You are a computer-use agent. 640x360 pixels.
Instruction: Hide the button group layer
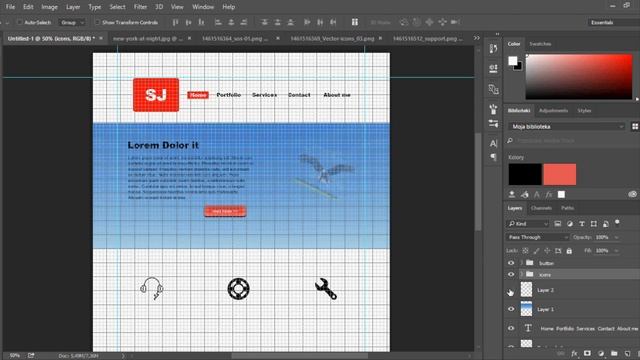coord(511,263)
